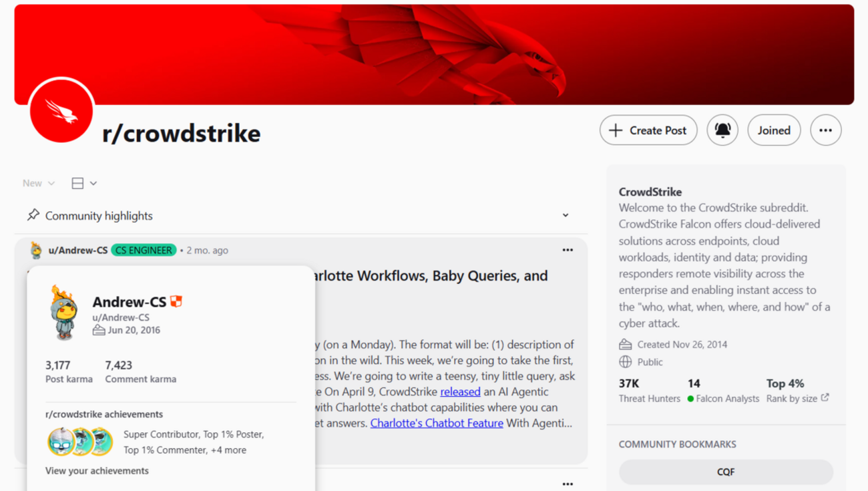Viewport: 868px width, 491px height.
Task: Click View your achievements link
Action: tap(97, 470)
